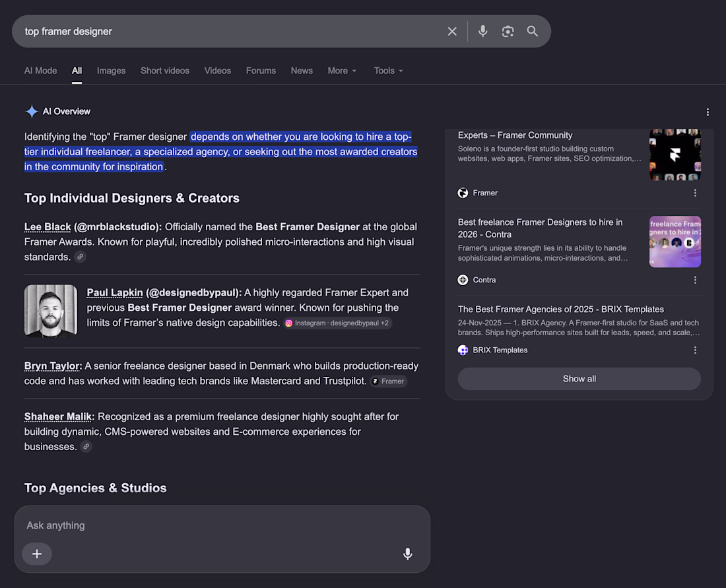
Task: Open the Paul Lapkin name link
Action: click(115, 292)
